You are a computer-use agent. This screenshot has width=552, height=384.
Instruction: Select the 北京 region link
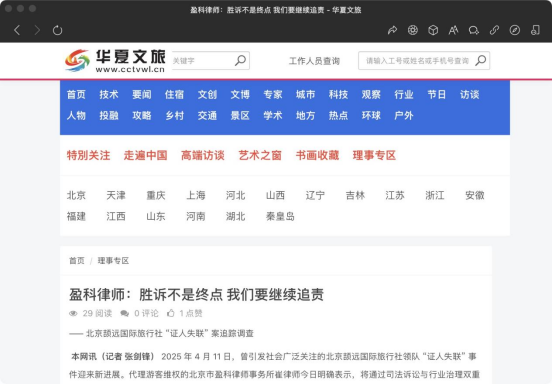click(76, 195)
